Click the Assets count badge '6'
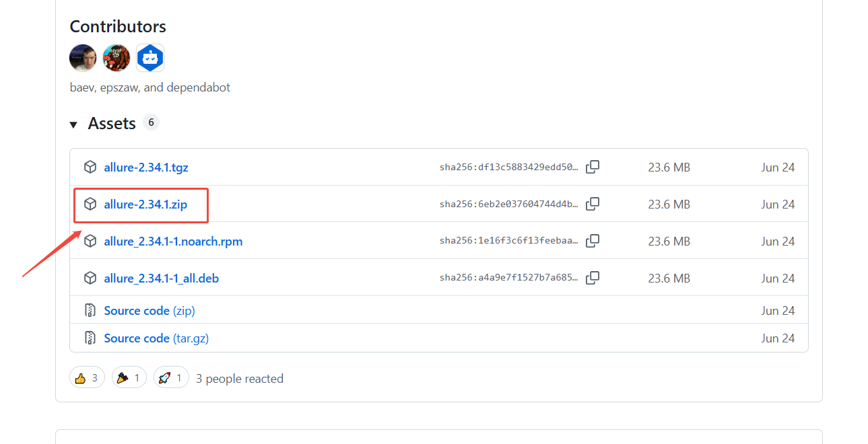Screen dimensions: 868x444 tap(152, 122)
